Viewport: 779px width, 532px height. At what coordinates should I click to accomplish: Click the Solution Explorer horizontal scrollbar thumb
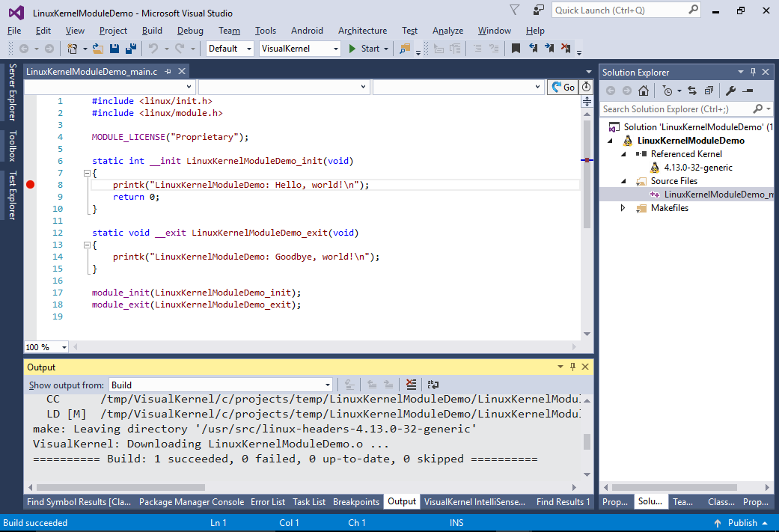coord(674,487)
